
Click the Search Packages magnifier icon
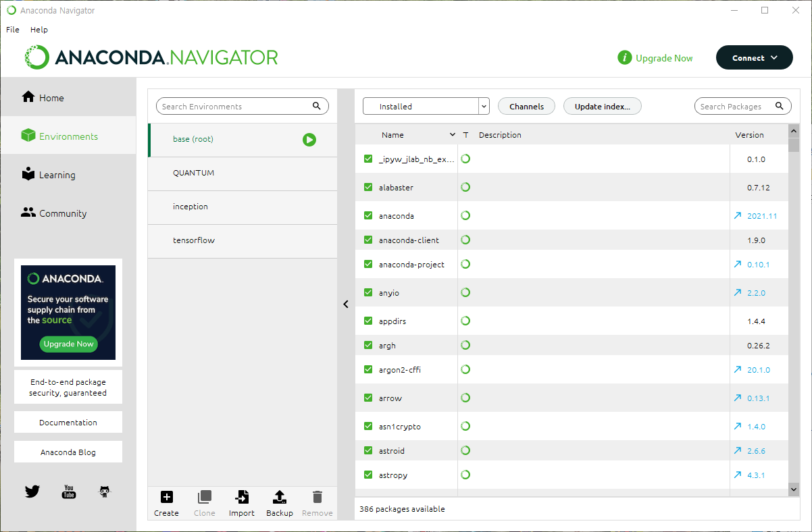[x=780, y=106]
